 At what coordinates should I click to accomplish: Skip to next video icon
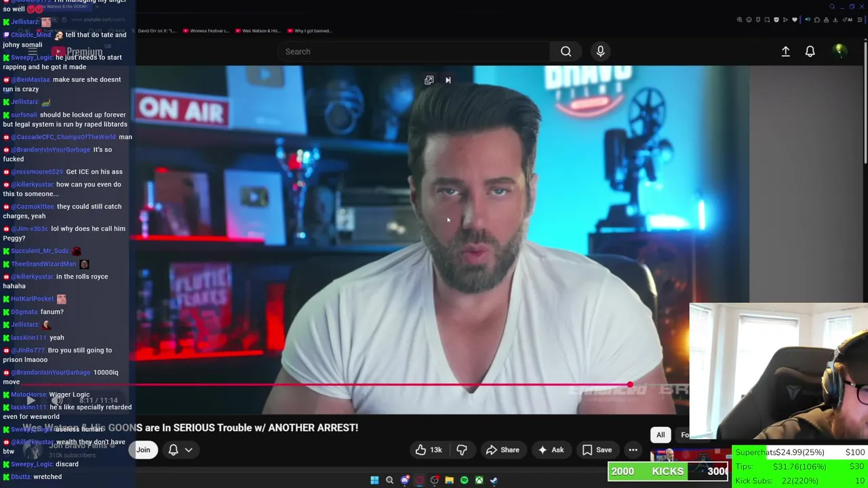[x=448, y=80]
